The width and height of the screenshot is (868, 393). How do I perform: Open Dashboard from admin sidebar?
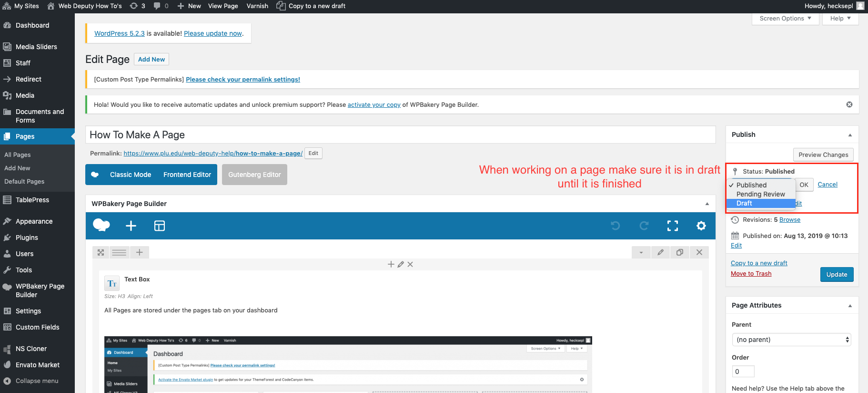tap(32, 25)
